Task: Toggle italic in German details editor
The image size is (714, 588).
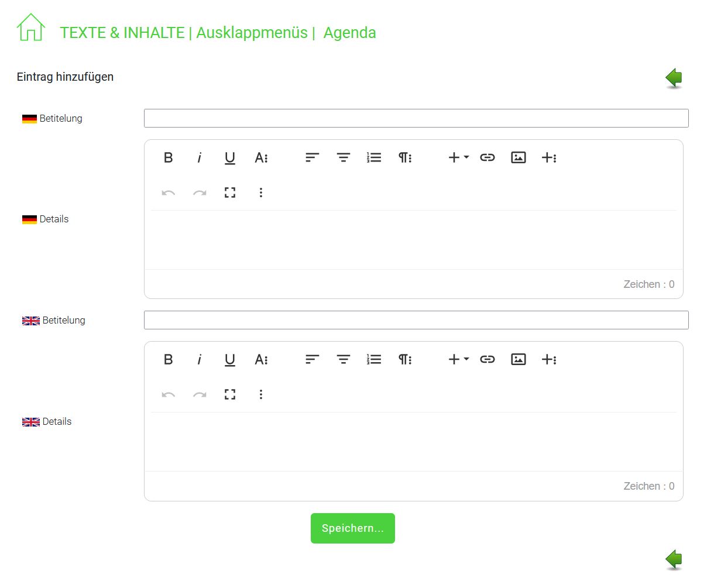Action: [199, 157]
